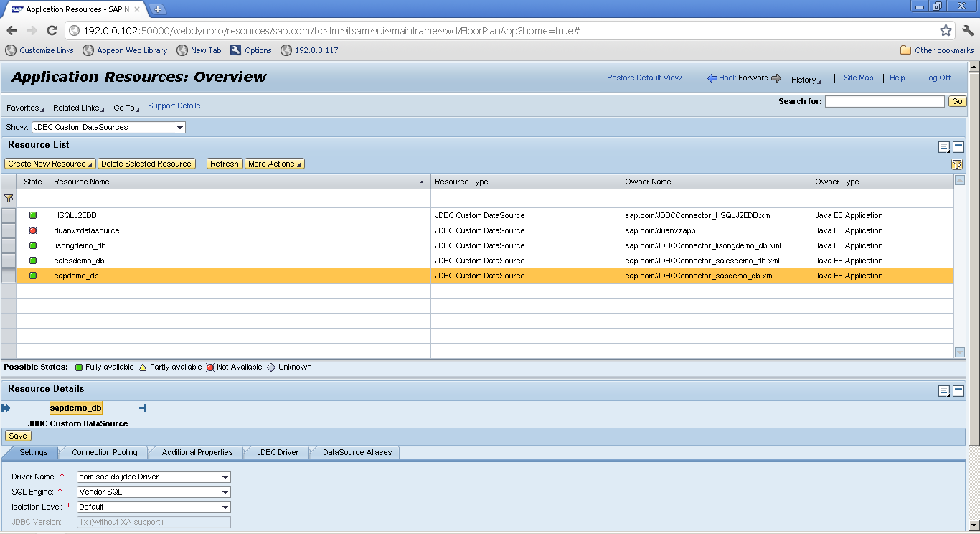Image resolution: width=980 pixels, height=534 pixels.
Task: Open the History dropdown
Action: 806,80
